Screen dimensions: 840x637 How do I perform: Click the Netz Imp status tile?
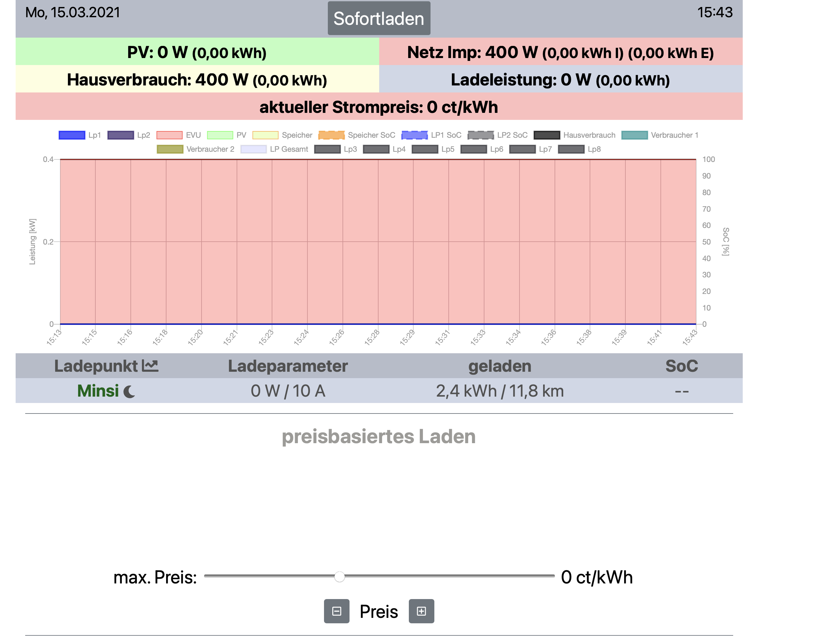[560, 52]
